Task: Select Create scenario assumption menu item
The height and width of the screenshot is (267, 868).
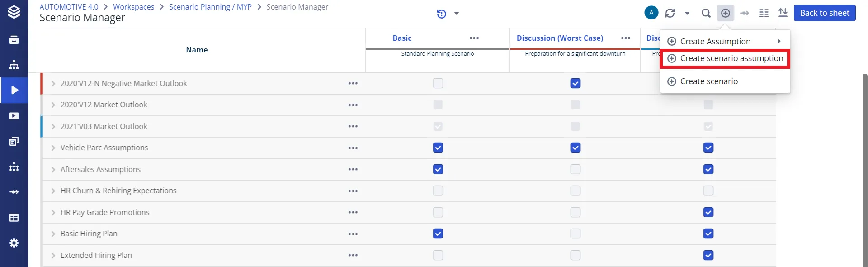Action: (725, 58)
